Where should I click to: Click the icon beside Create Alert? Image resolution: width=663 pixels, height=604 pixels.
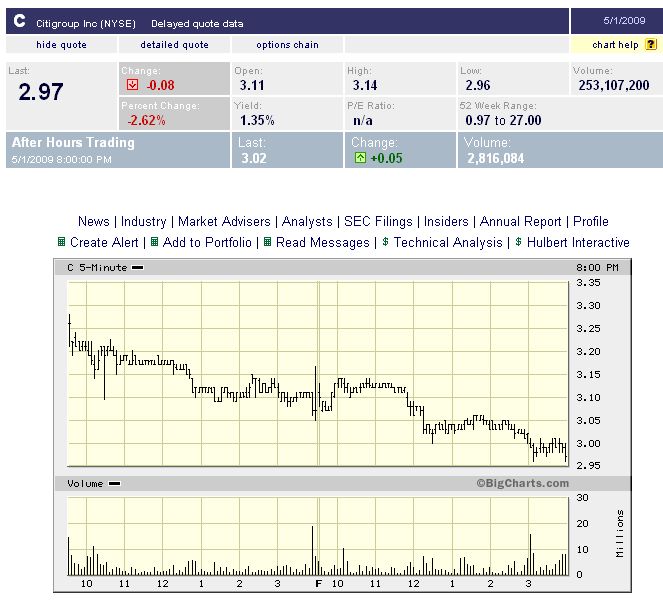coord(62,242)
